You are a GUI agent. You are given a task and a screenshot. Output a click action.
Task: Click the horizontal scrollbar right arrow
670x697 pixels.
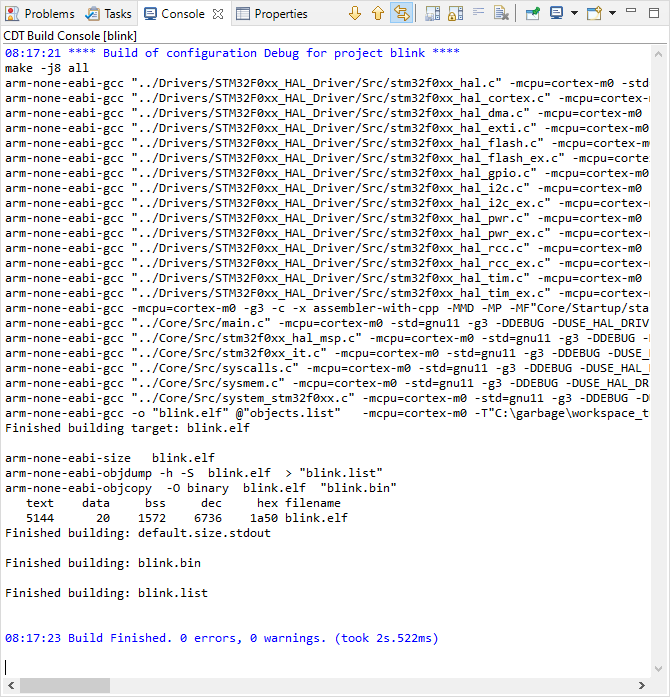point(642,685)
